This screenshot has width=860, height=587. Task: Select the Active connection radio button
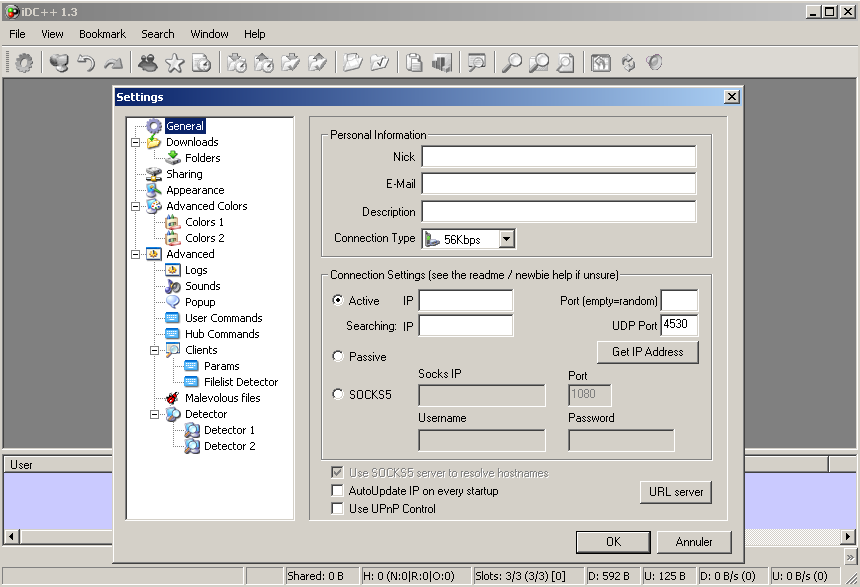point(338,300)
